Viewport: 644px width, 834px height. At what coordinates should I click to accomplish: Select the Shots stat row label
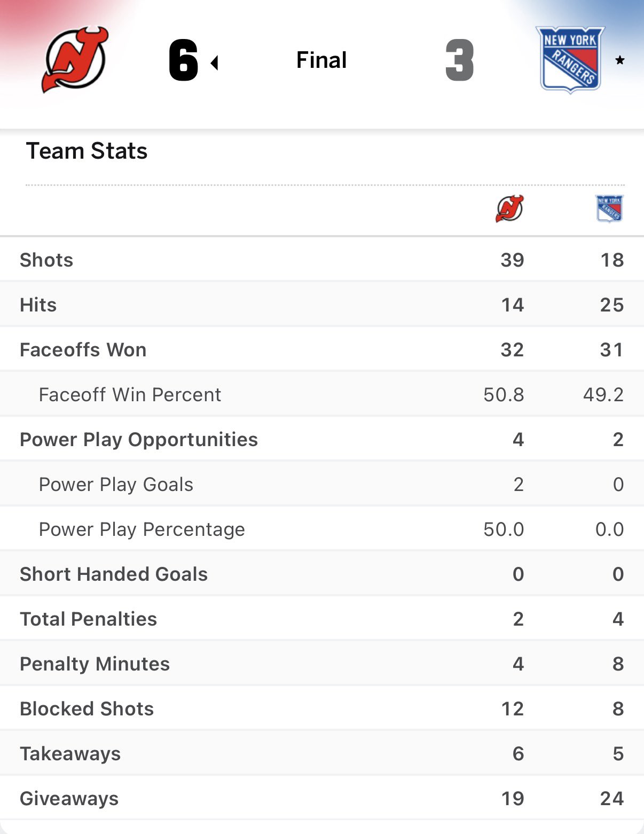click(46, 260)
